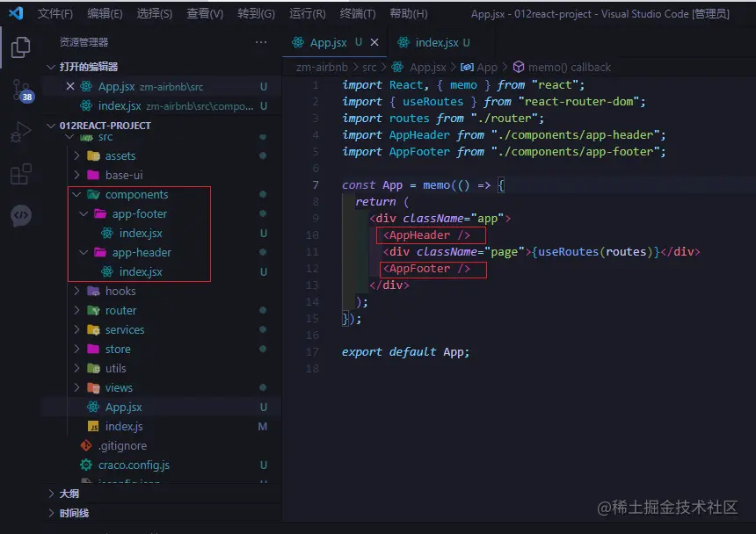Collapse the app-footer folder chevron
The height and width of the screenshot is (534, 756).
84,213
